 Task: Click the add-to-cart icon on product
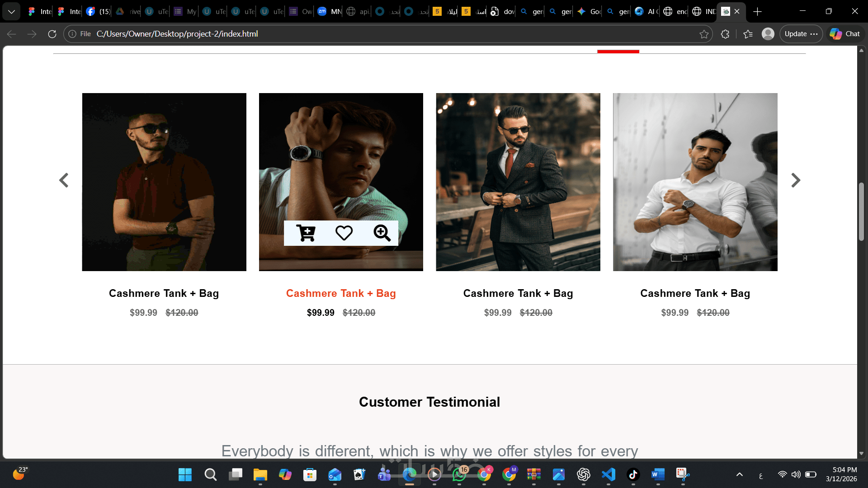(x=306, y=233)
